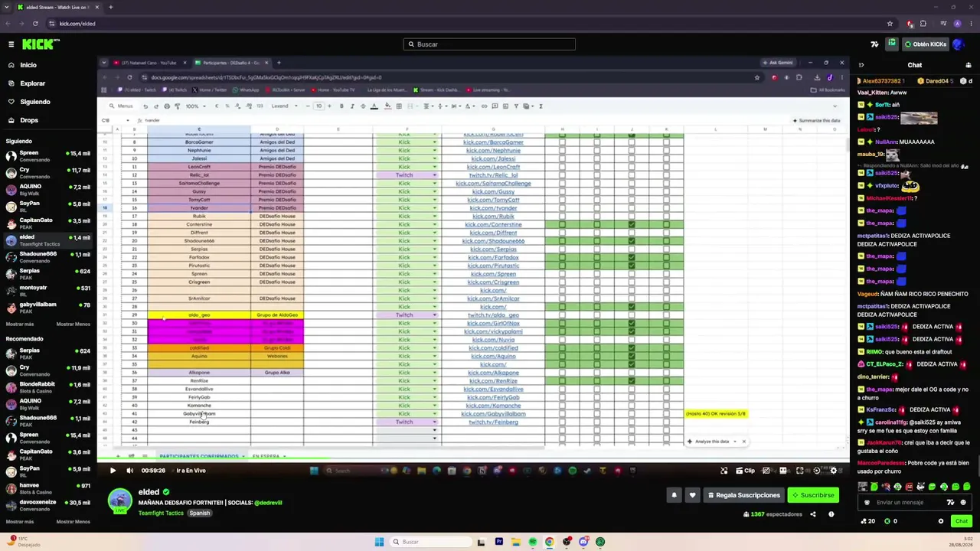Open Inicio in the Kick sidebar
Image resolution: width=980 pixels, height=551 pixels.
coord(28,65)
